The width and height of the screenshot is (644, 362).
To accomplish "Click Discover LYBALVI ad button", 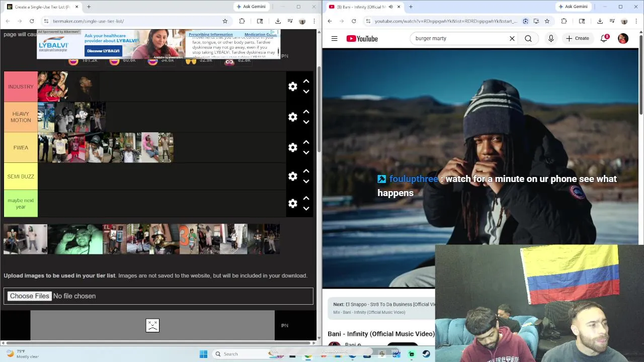I will 103,51.
